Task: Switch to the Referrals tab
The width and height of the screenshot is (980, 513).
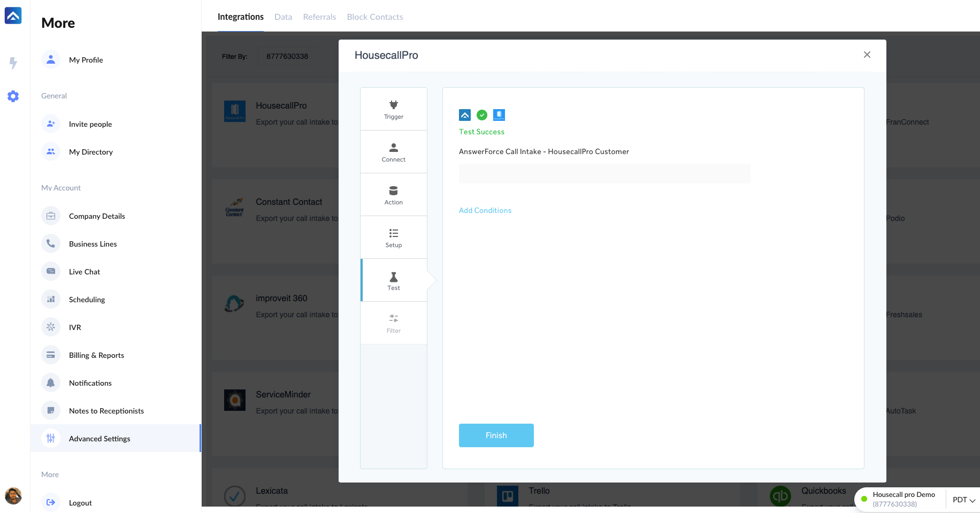Action: point(319,17)
